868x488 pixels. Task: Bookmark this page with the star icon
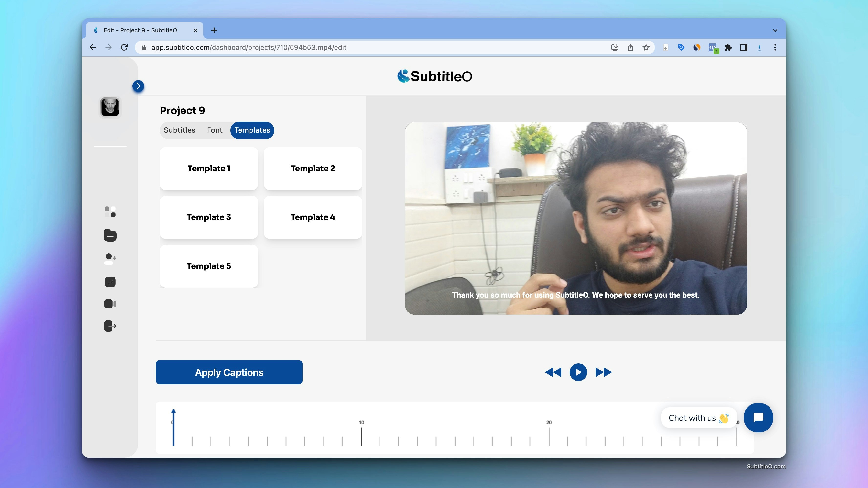[x=646, y=47]
